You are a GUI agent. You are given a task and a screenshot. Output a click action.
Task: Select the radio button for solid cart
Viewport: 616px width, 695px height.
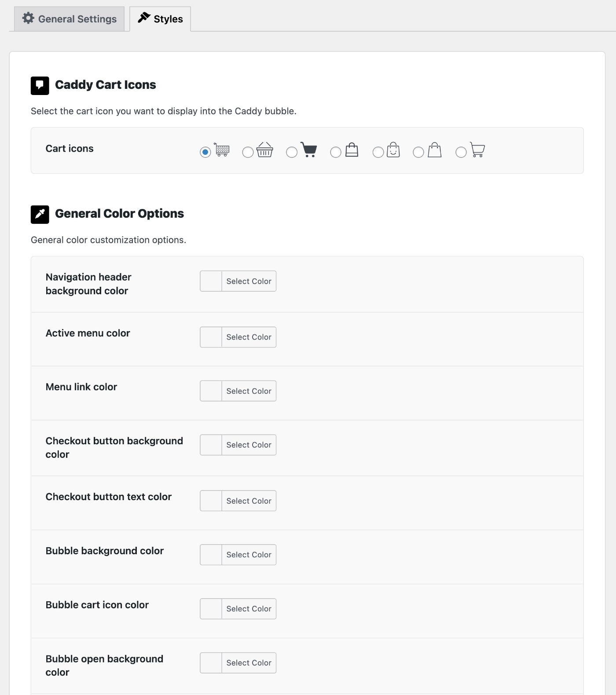pyautogui.click(x=292, y=152)
